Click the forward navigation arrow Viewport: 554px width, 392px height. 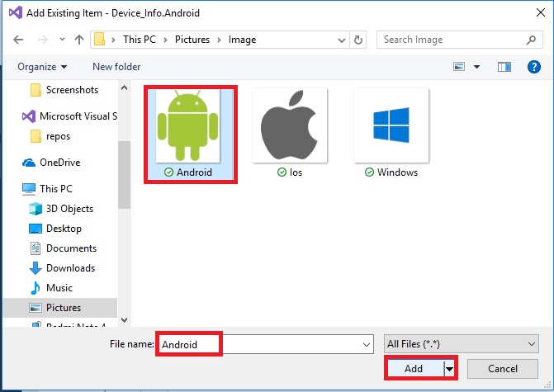pyautogui.click(x=42, y=40)
